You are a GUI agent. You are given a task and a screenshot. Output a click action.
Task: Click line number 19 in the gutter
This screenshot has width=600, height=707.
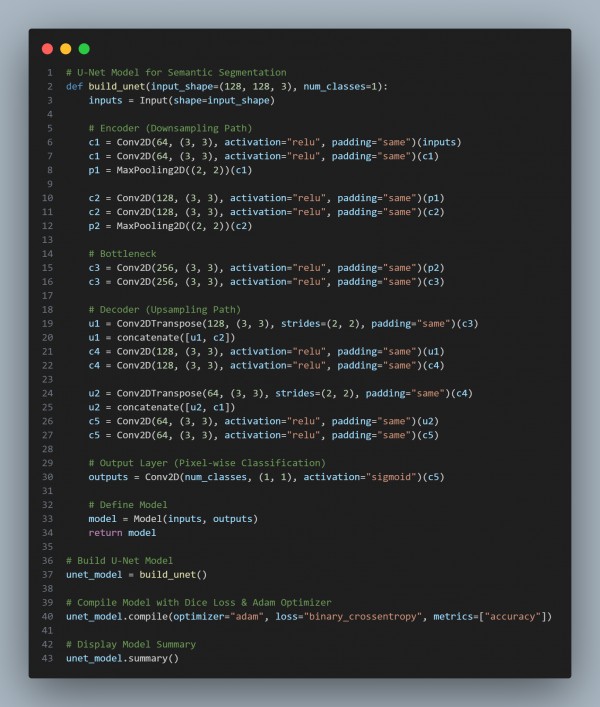tap(47, 324)
